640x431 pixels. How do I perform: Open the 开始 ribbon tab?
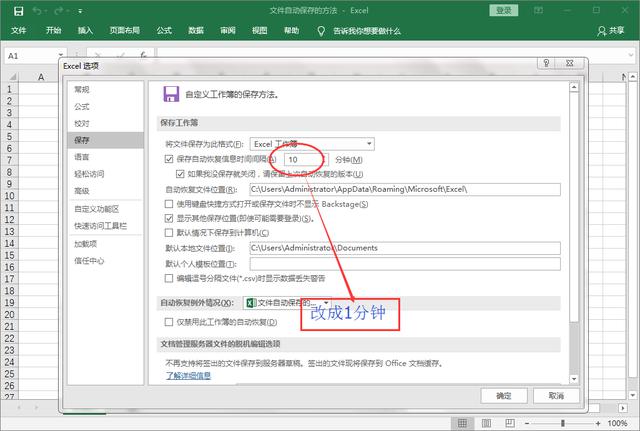(53, 31)
